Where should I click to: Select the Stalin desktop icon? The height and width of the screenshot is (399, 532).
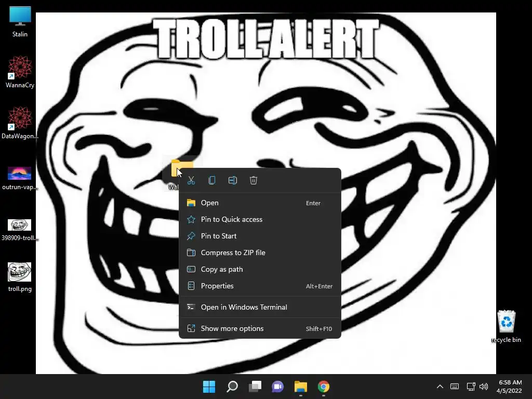[20, 21]
